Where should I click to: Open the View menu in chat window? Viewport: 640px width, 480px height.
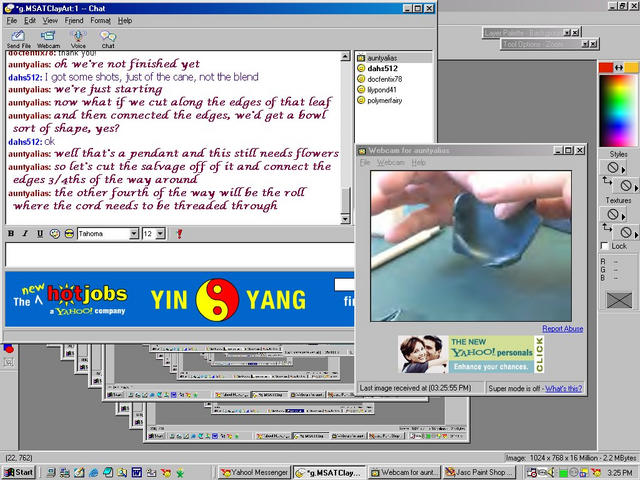[50, 20]
